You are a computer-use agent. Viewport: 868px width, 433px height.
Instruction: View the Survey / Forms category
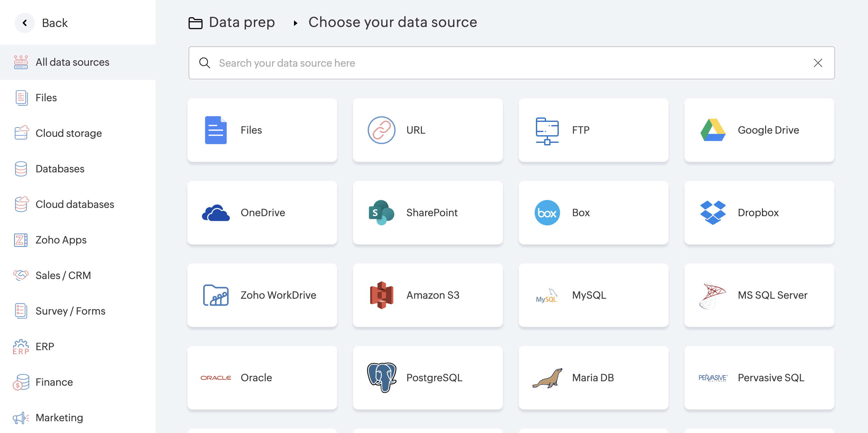(78, 311)
